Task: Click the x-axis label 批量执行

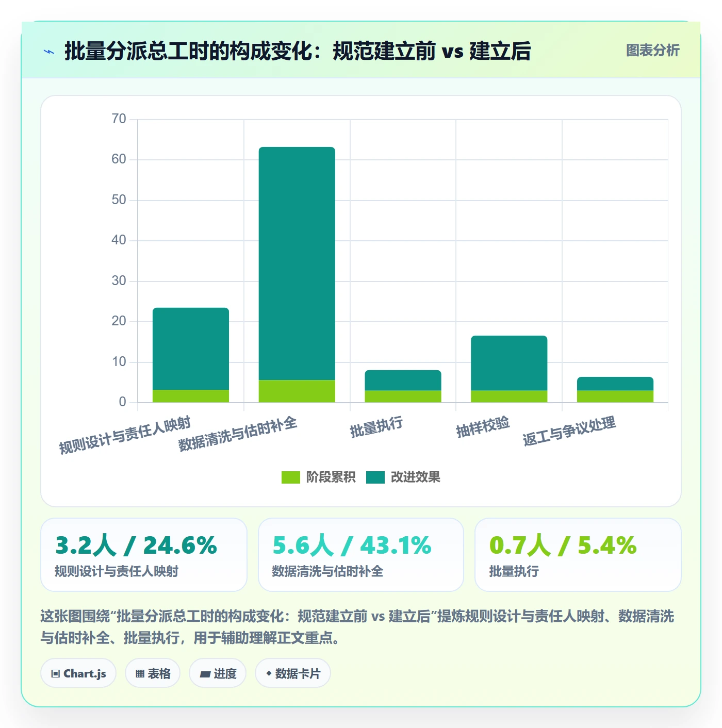Action: [376, 427]
